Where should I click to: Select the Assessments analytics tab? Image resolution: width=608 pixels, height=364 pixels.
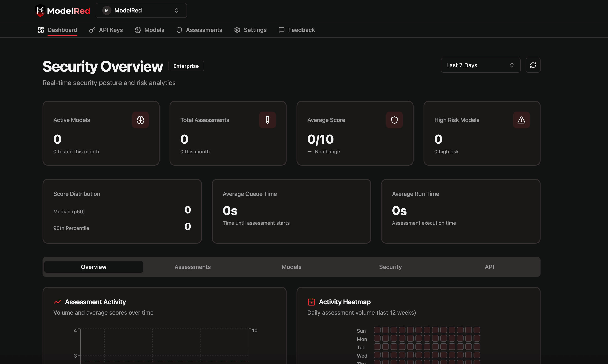coord(193,267)
